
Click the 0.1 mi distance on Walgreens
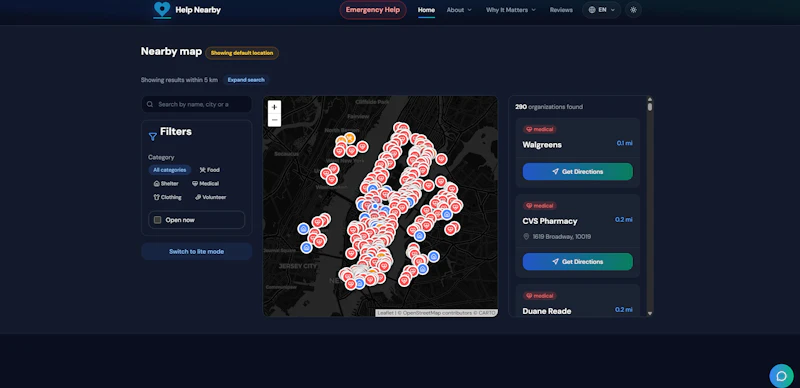pyautogui.click(x=624, y=143)
